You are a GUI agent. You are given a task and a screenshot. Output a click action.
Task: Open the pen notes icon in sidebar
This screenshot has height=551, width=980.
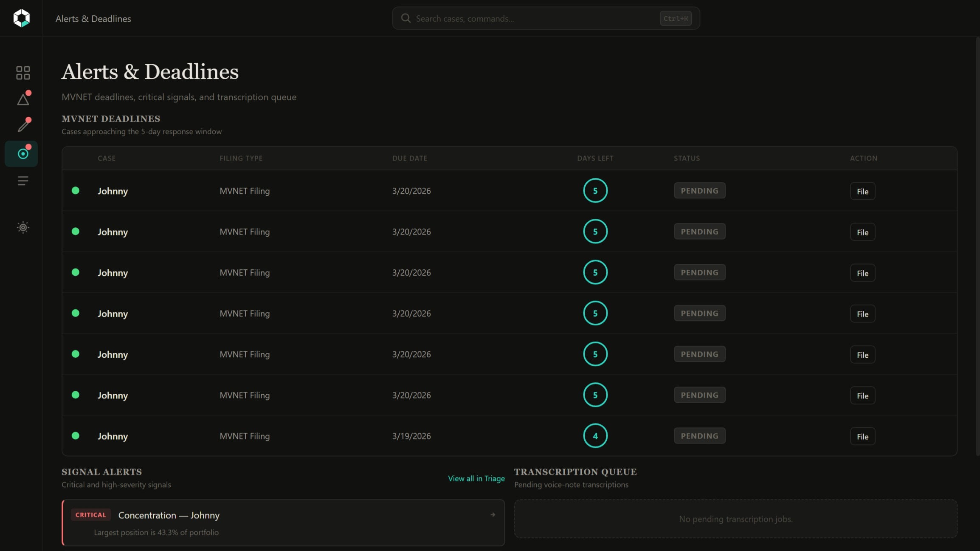[23, 126]
